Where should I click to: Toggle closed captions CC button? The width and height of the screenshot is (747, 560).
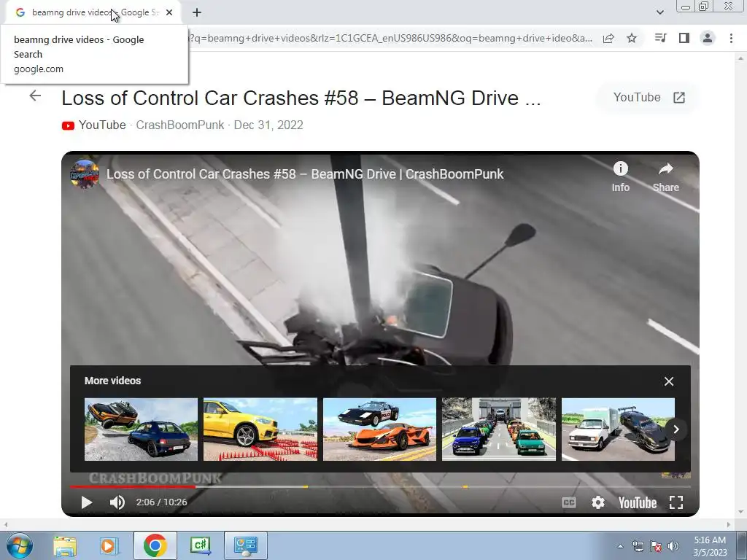coord(569,502)
